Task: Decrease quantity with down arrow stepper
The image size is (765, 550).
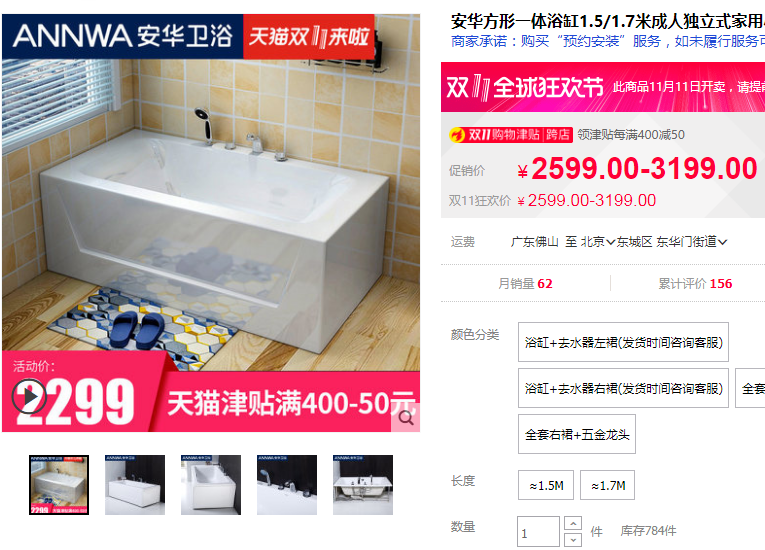Action: [573, 540]
